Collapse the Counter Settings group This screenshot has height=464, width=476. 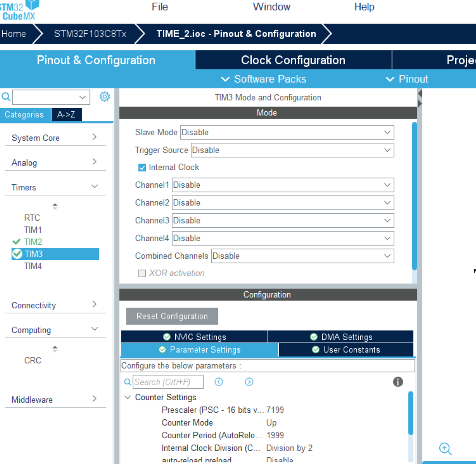[128, 397]
